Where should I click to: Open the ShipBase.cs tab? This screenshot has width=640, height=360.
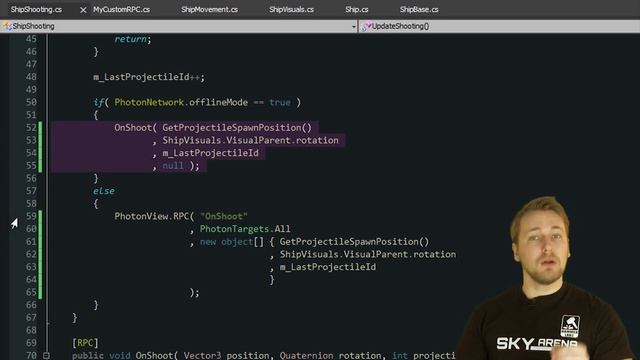[x=419, y=9]
